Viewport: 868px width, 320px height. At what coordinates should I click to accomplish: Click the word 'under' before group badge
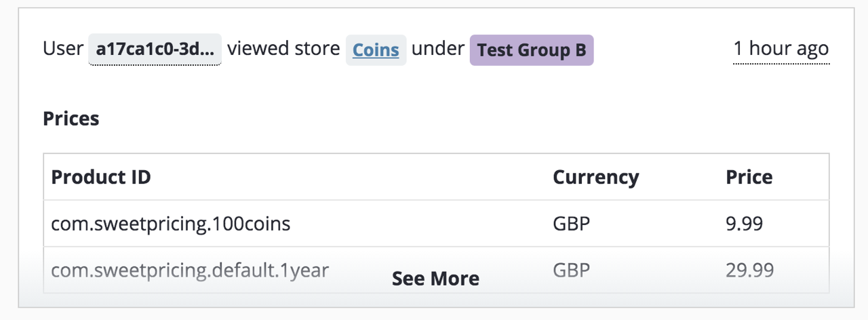(438, 49)
